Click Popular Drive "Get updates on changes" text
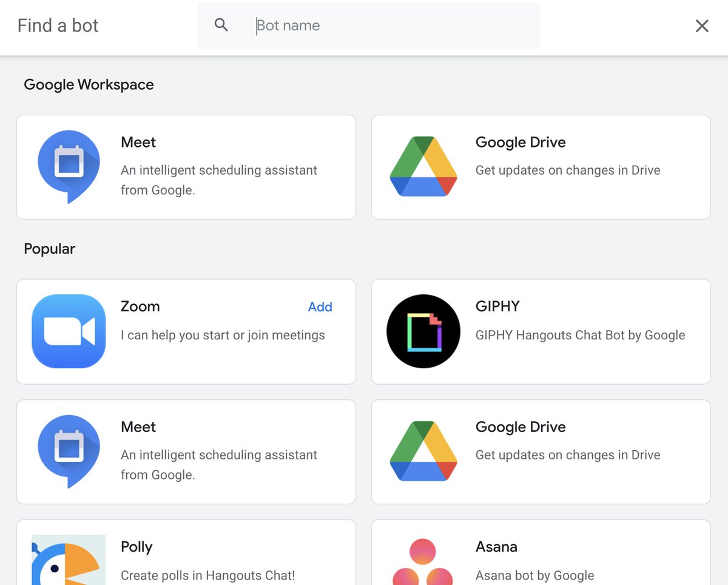Screen dimensions: 728x585 point(568,455)
